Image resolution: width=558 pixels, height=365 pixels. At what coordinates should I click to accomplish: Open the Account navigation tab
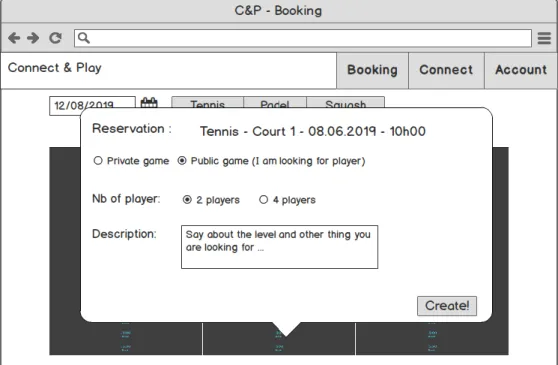(x=521, y=70)
